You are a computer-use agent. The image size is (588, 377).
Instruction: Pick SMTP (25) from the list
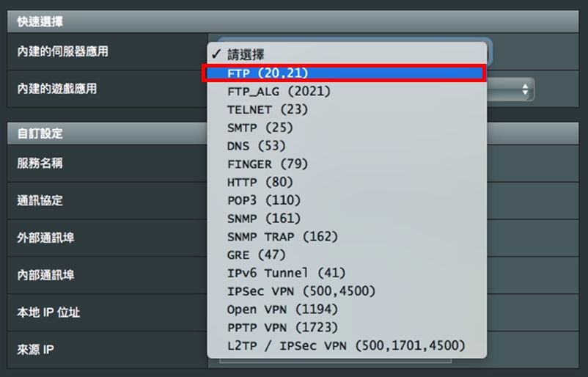[x=347, y=128]
